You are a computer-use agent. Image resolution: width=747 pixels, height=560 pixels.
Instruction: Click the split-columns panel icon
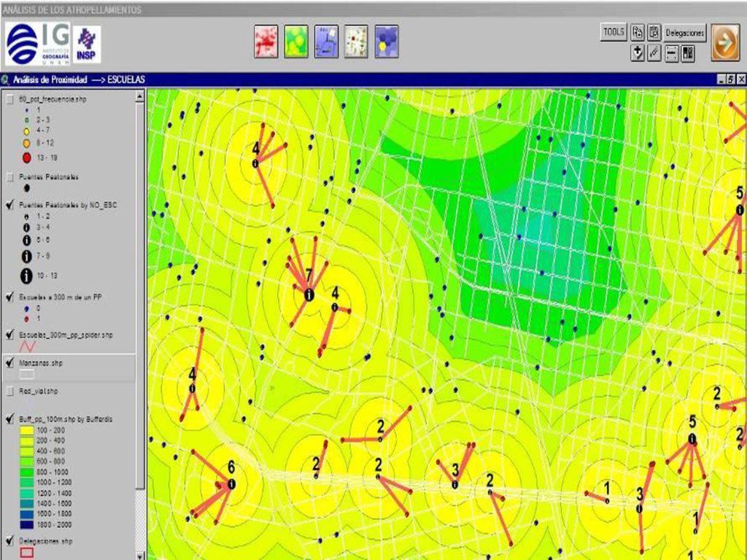(x=688, y=52)
